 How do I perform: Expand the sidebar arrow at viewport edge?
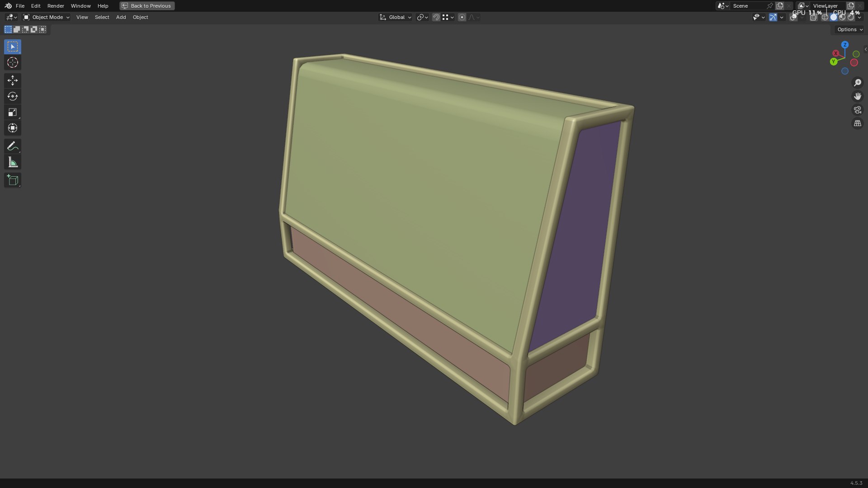[x=865, y=49]
